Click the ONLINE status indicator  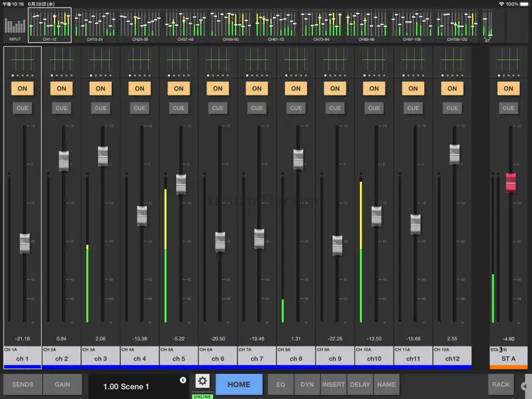pyautogui.click(x=203, y=396)
